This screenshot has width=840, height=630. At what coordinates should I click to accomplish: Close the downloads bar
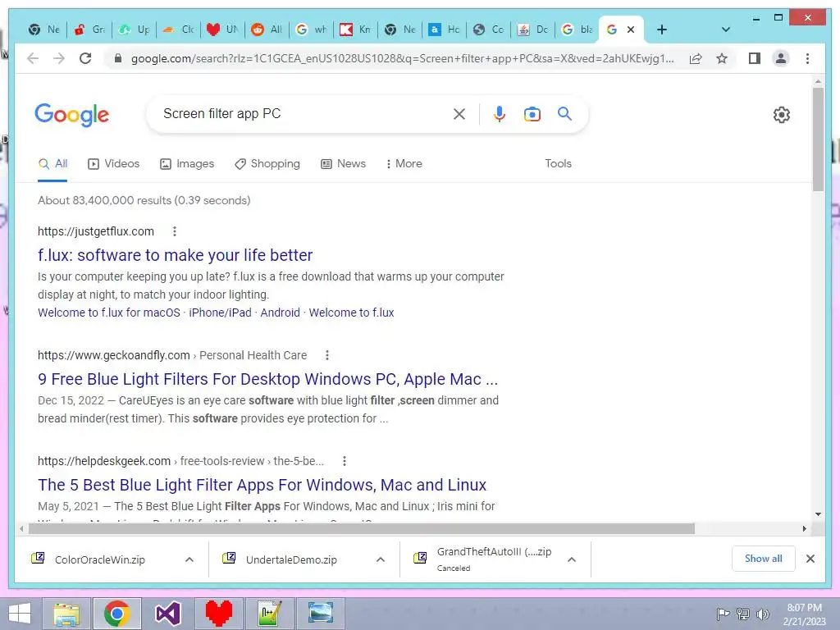coord(810,559)
